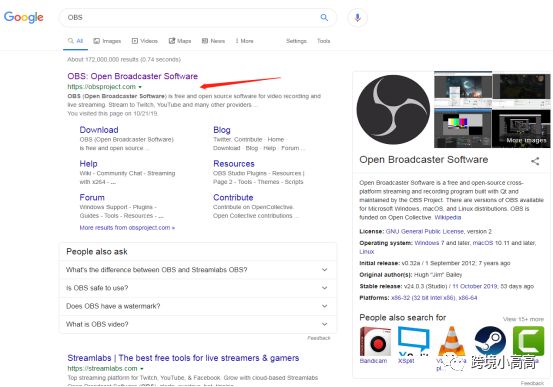This screenshot has width=553, height=387.
Task: Open the Help sitelink
Action: pos(88,164)
